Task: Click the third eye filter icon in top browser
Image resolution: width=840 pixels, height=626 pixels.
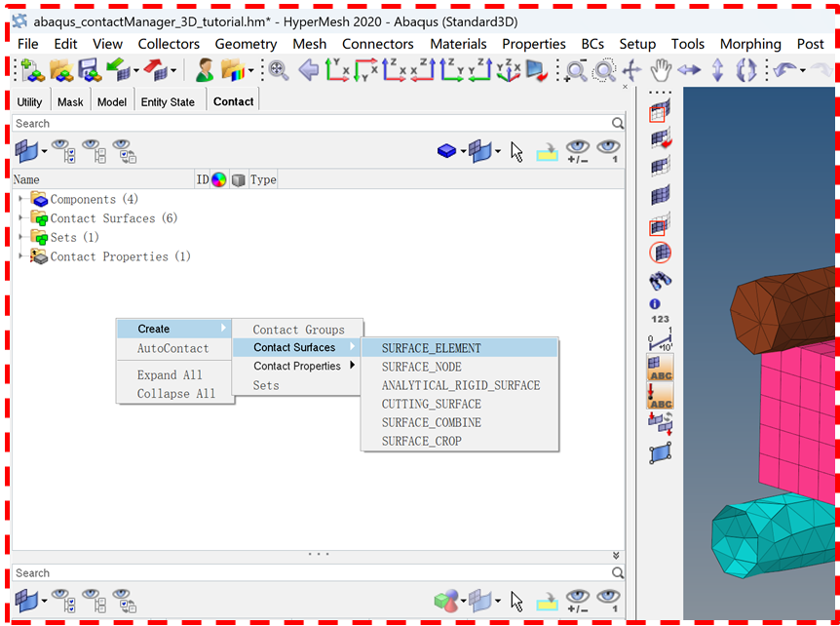Action: [125, 151]
